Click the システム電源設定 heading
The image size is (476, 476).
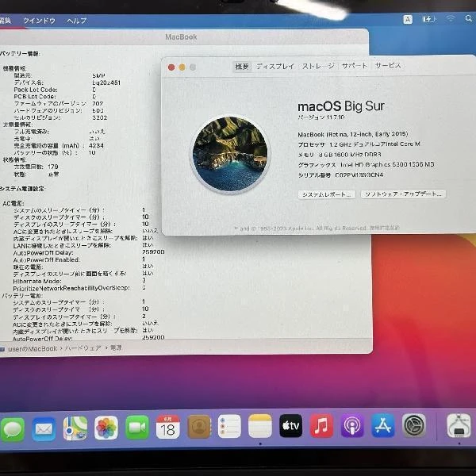point(22,189)
